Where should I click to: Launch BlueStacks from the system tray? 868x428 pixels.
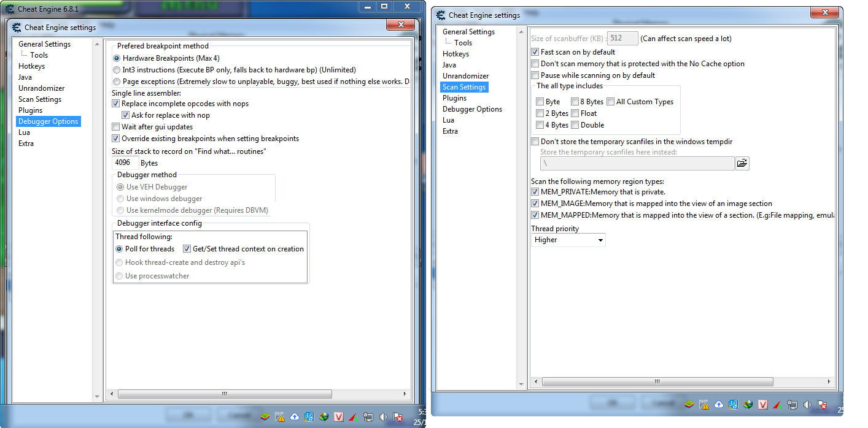[689, 405]
